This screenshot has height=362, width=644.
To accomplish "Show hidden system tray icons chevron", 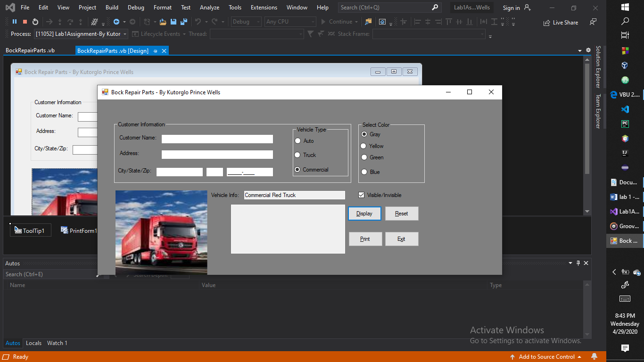I will (614, 272).
